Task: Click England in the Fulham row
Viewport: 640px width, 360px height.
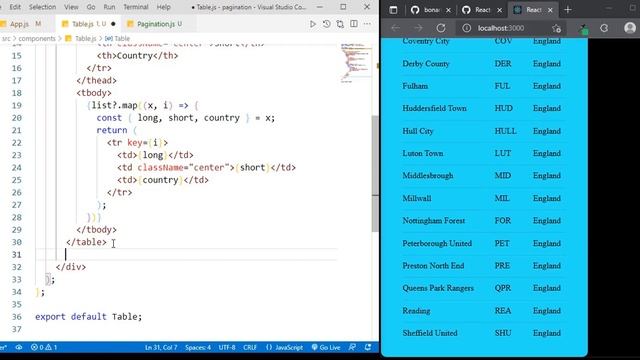Action: (x=547, y=86)
